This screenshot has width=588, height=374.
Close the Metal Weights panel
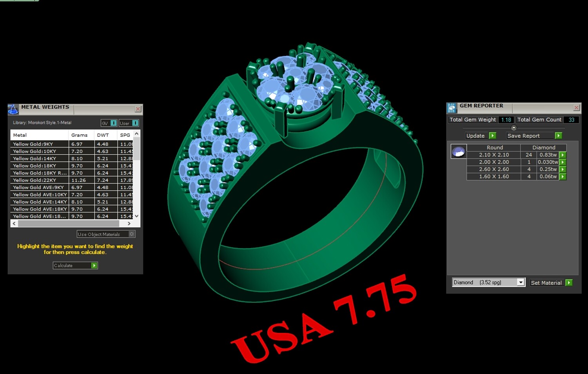(138, 109)
